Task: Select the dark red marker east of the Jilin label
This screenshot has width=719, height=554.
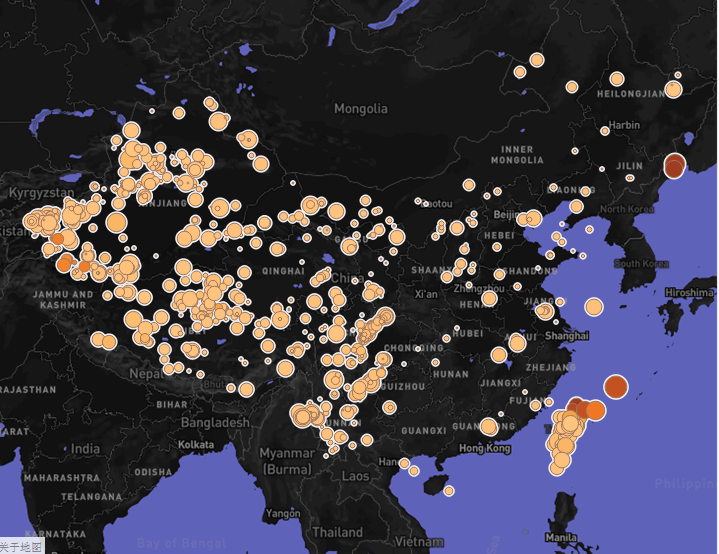Action: [x=675, y=166]
